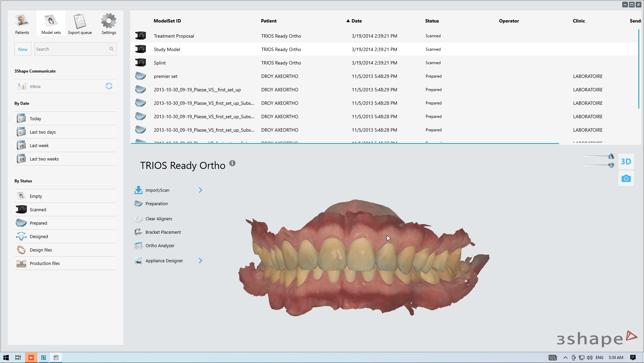This screenshot has height=363, width=644.
Task: Click the New button
Action: click(x=23, y=49)
